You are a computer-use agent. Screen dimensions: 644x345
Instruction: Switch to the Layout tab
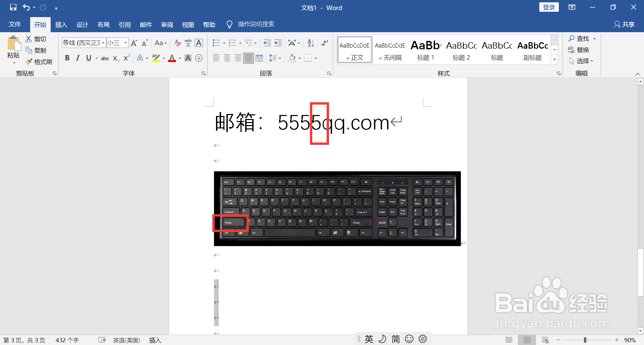[x=103, y=24]
